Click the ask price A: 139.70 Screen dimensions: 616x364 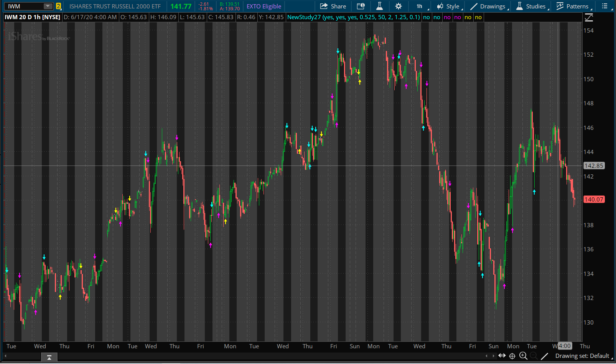pyautogui.click(x=229, y=8)
